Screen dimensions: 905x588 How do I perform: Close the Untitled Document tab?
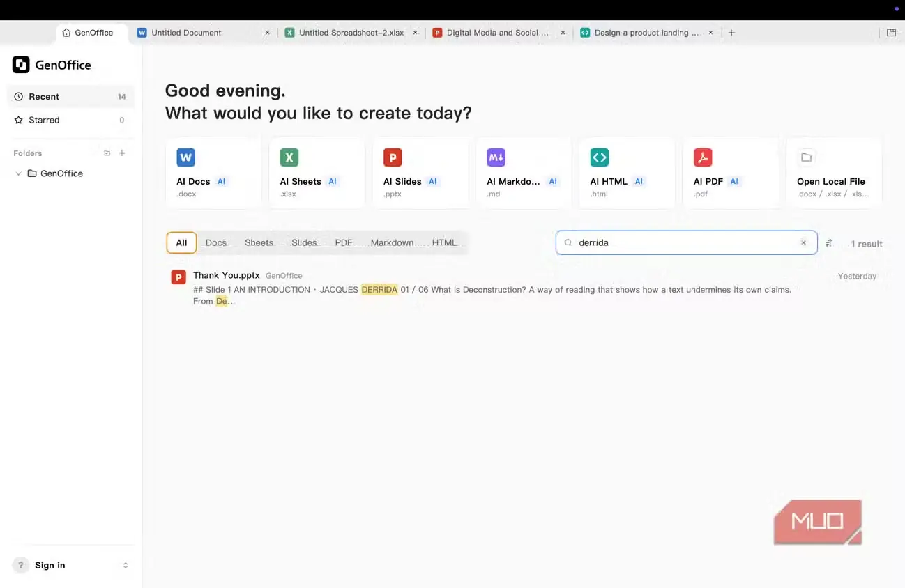[x=267, y=33]
